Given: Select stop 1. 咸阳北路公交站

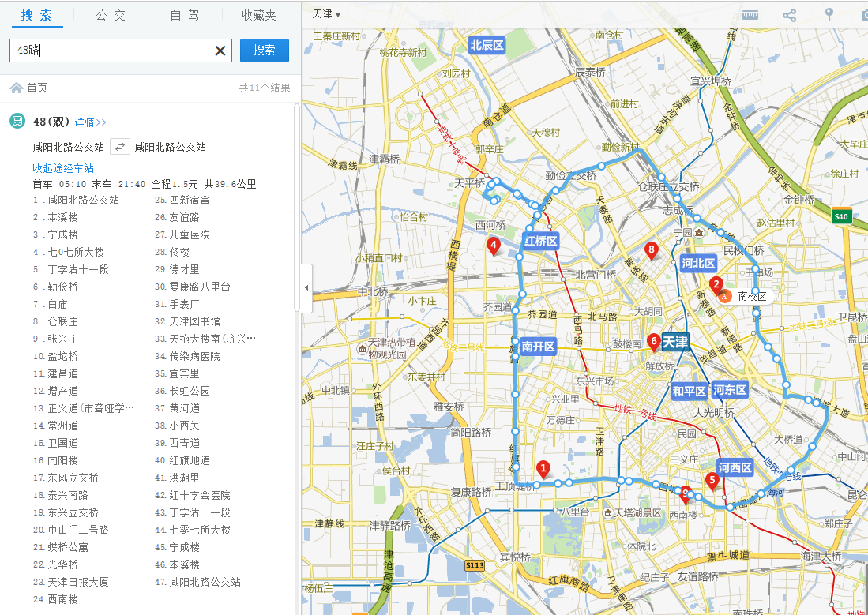Looking at the screenshot, I should [x=77, y=200].
